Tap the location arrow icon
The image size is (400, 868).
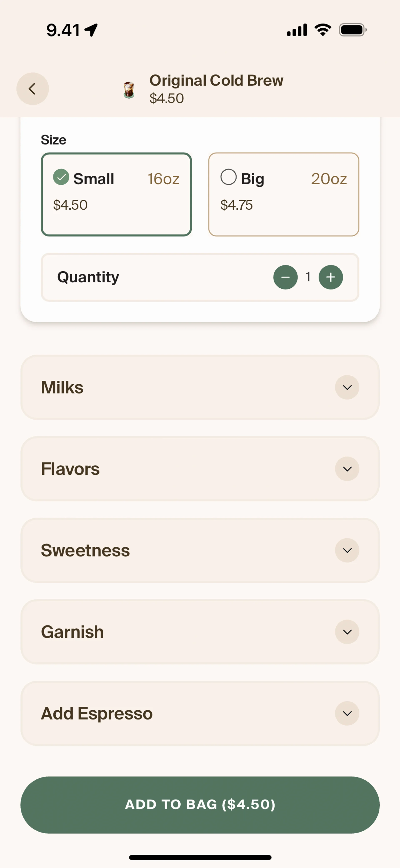click(91, 30)
